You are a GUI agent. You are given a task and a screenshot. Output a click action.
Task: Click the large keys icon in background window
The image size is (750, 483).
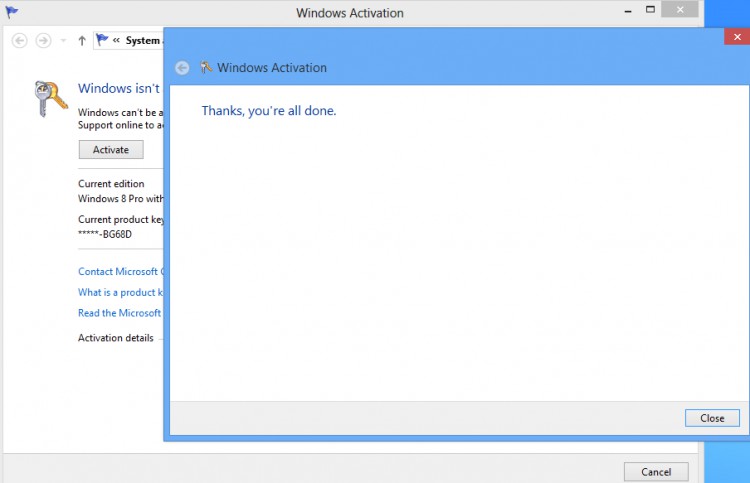coord(50,99)
